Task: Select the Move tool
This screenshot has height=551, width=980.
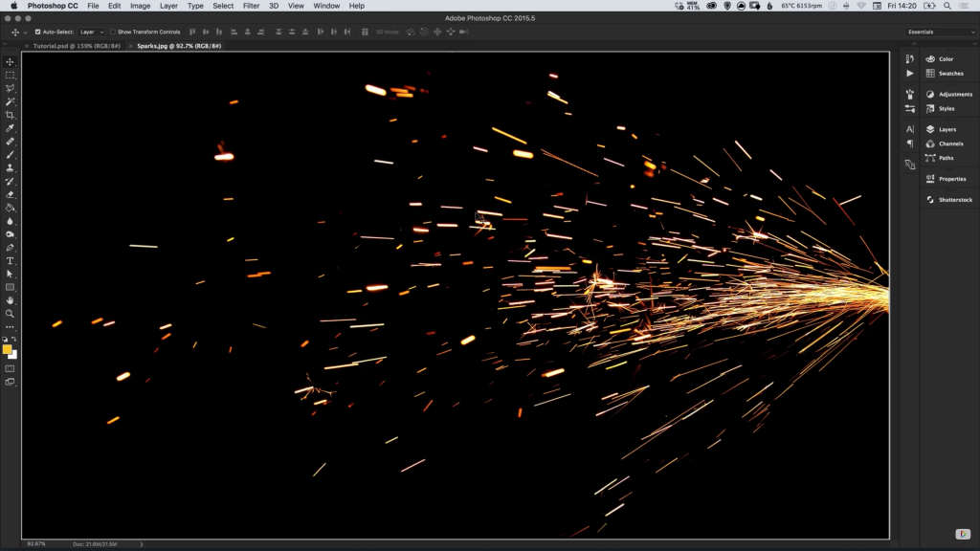Action: click(10, 62)
